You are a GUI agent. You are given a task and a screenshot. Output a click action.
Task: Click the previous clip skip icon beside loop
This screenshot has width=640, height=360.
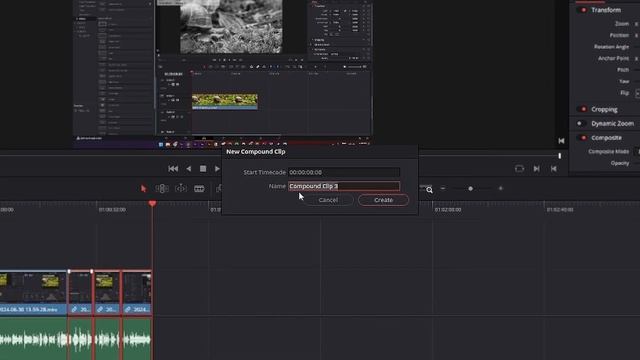[553, 169]
